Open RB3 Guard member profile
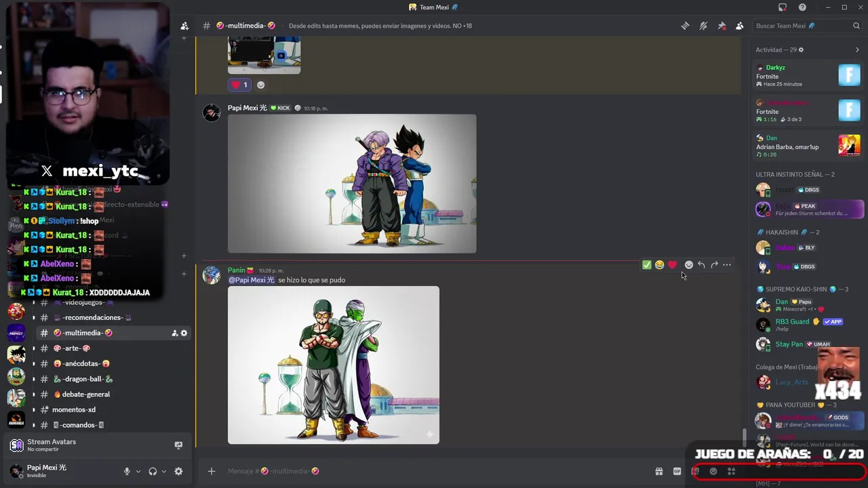This screenshot has width=868, height=488. coord(808,325)
